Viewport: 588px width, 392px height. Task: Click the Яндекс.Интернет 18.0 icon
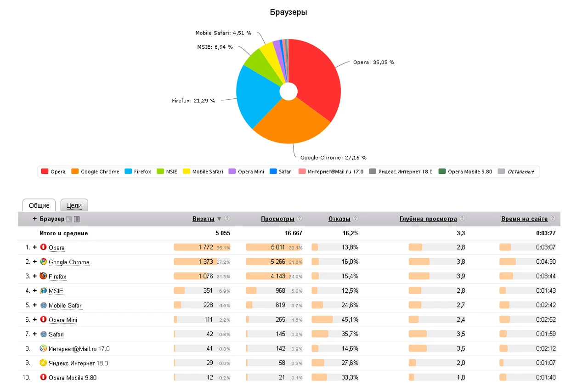pyautogui.click(x=43, y=363)
